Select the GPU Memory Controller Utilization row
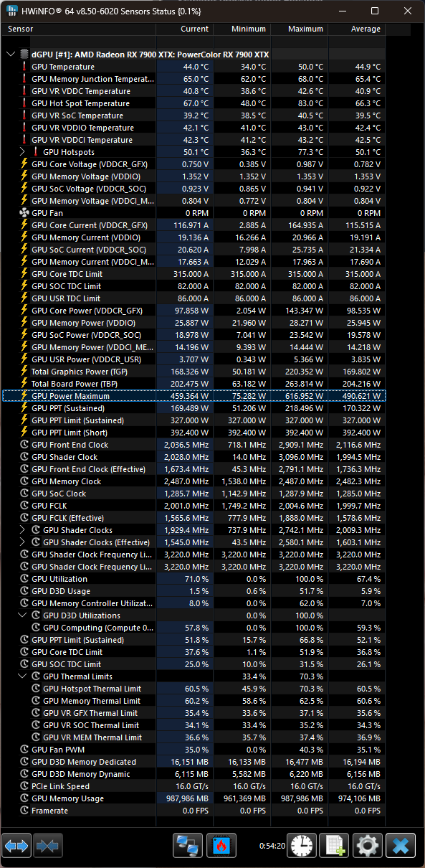The width and height of the screenshot is (425, 868). point(194,603)
